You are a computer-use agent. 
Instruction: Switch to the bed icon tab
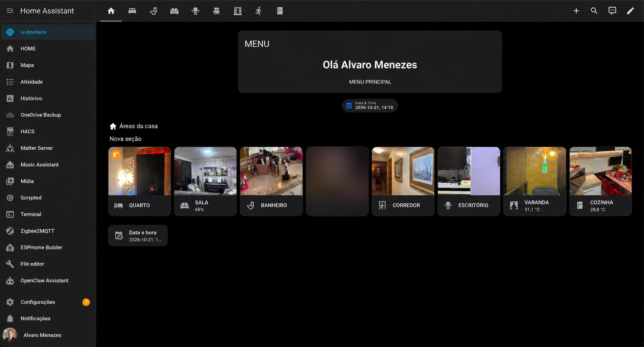point(132,11)
